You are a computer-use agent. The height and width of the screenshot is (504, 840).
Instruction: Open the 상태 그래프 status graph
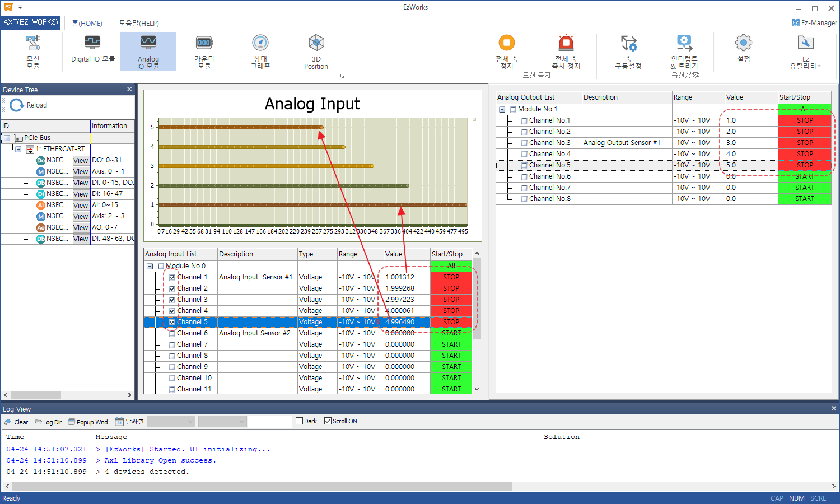click(260, 52)
